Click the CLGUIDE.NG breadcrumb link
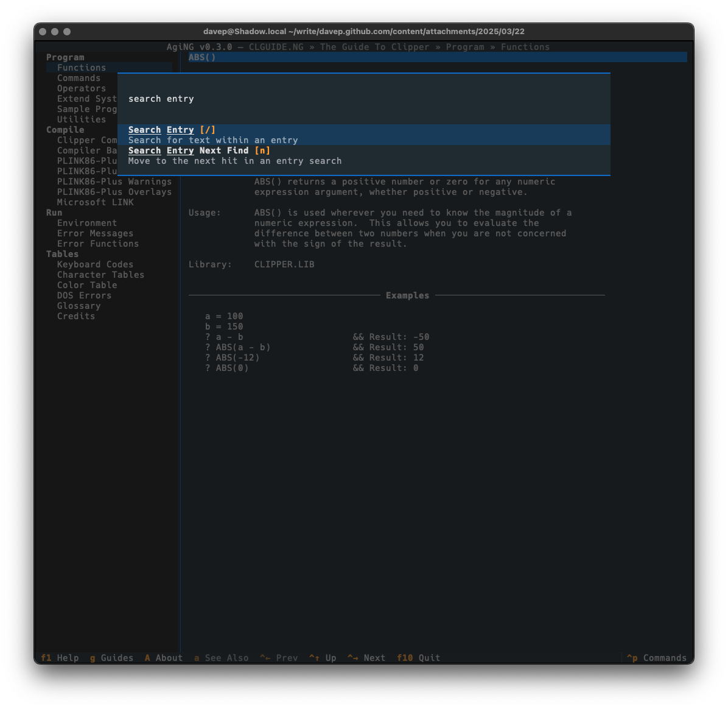Screen dimensions: 728x709 pos(276,46)
